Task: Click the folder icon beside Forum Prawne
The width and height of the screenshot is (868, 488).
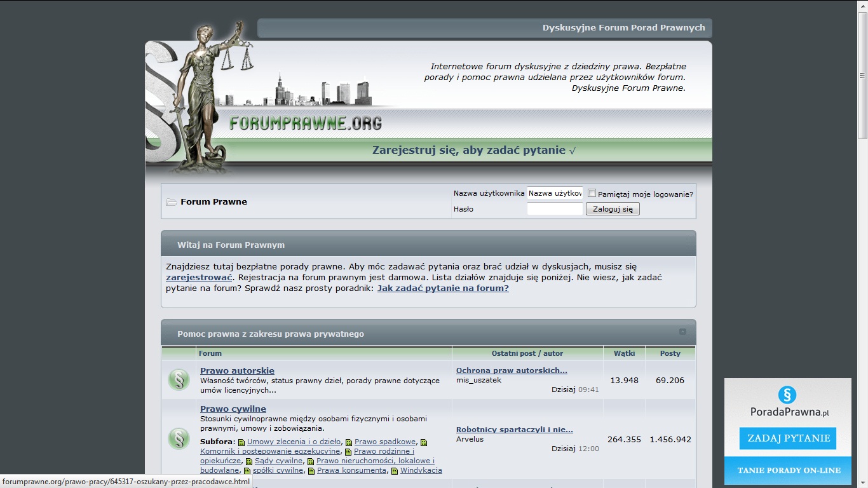Action: 171,202
